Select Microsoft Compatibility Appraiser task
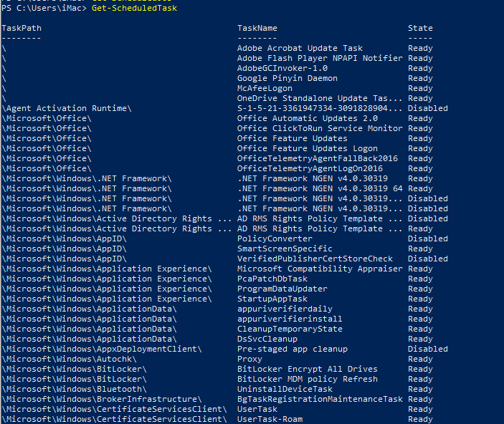This screenshot has height=424, width=504. click(x=320, y=269)
